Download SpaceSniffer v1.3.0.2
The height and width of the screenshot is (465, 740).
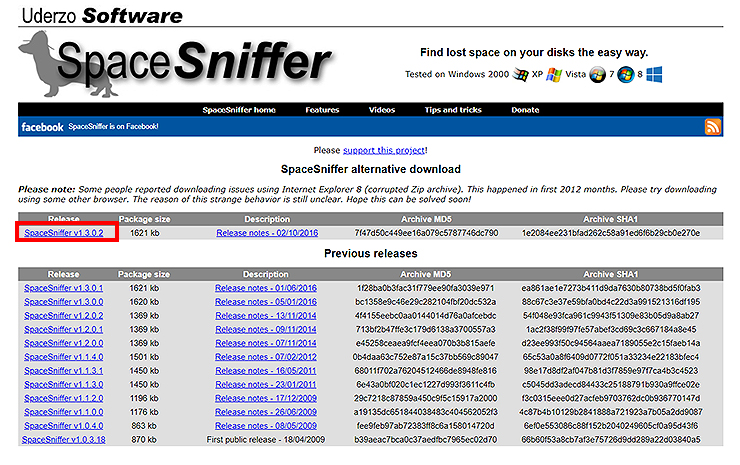point(64,233)
